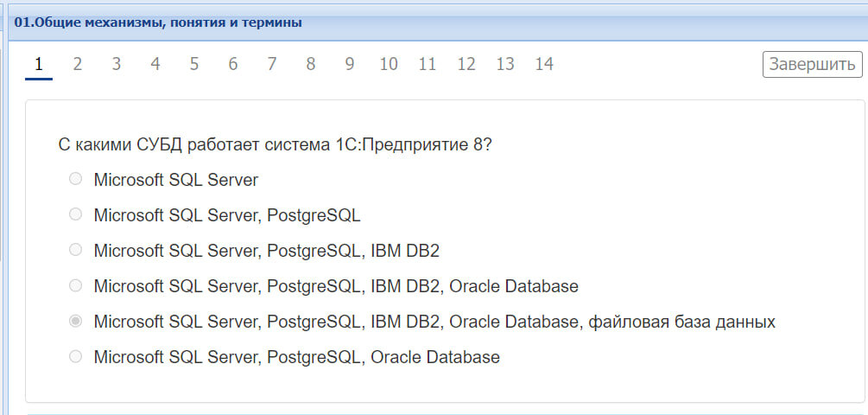Click the Завершить button
Screen dimensions: 868x415
[812, 64]
